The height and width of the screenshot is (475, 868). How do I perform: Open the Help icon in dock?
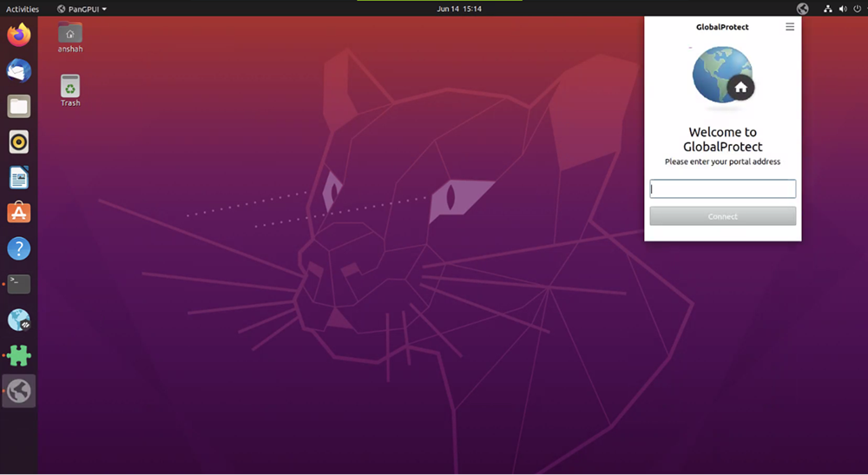pyautogui.click(x=18, y=248)
